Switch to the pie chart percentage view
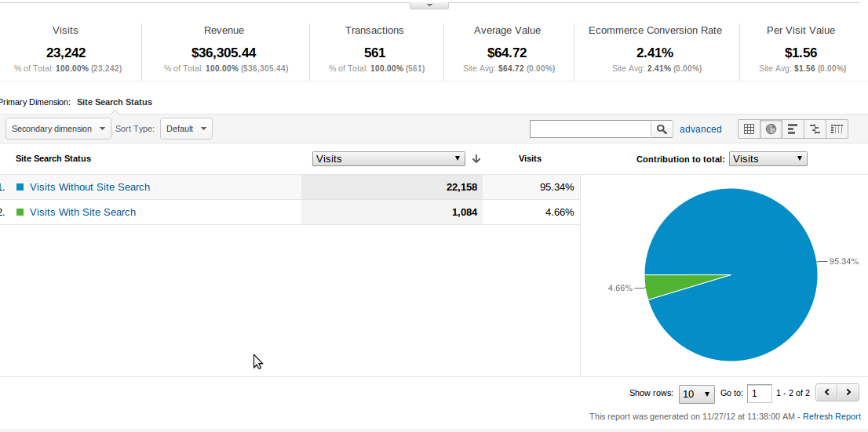 tap(771, 129)
